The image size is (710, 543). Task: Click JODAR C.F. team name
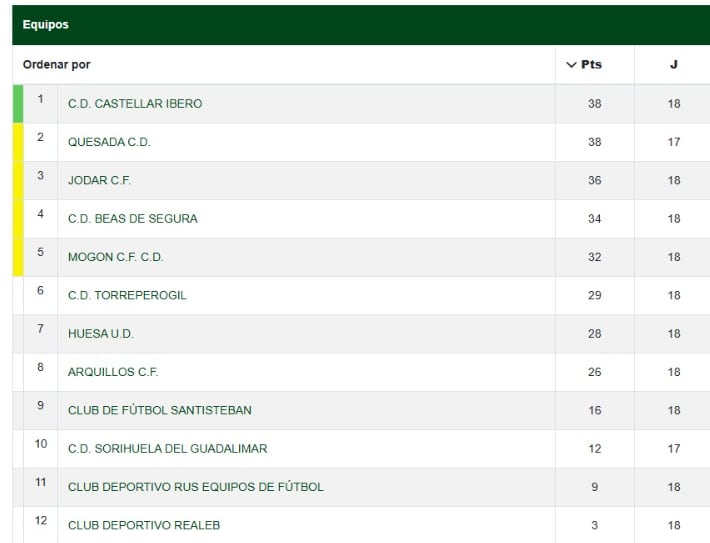click(x=99, y=181)
